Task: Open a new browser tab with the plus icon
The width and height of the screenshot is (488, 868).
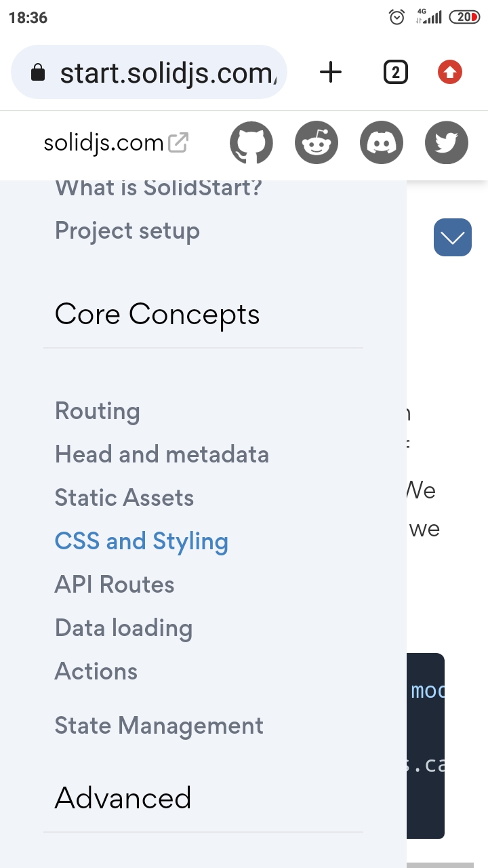Action: (331, 72)
